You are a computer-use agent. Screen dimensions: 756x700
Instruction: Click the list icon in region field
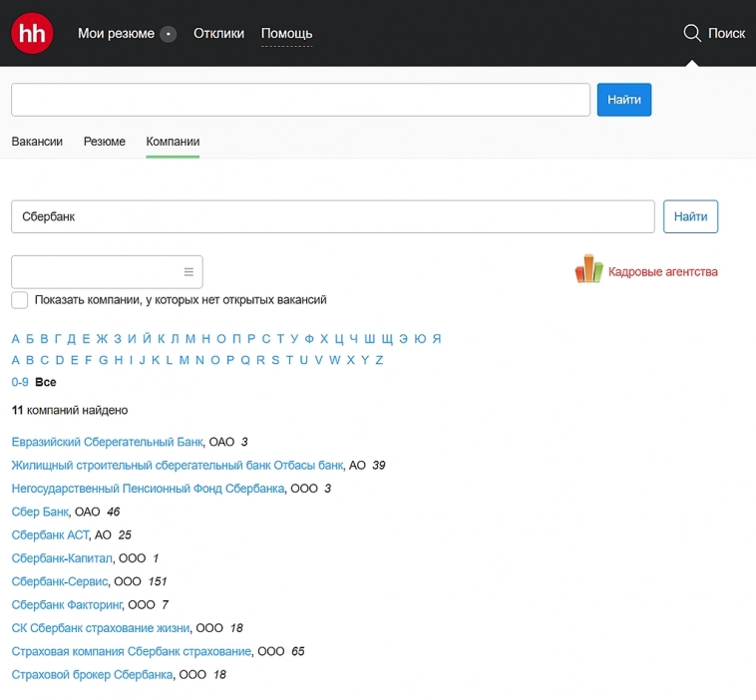[x=189, y=272]
